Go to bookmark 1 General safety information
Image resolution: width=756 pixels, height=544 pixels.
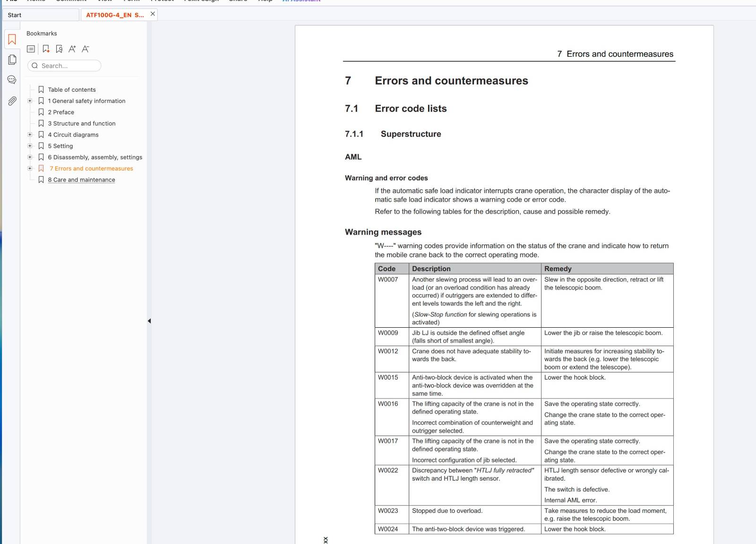pyautogui.click(x=86, y=101)
